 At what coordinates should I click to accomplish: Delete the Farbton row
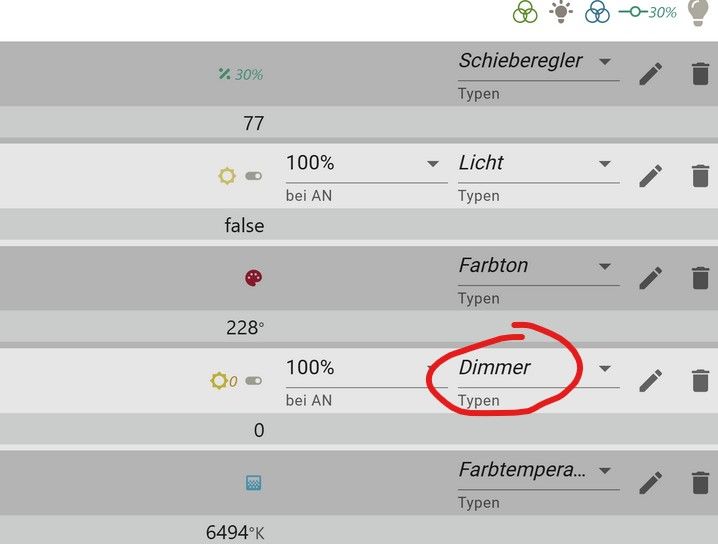click(700, 278)
